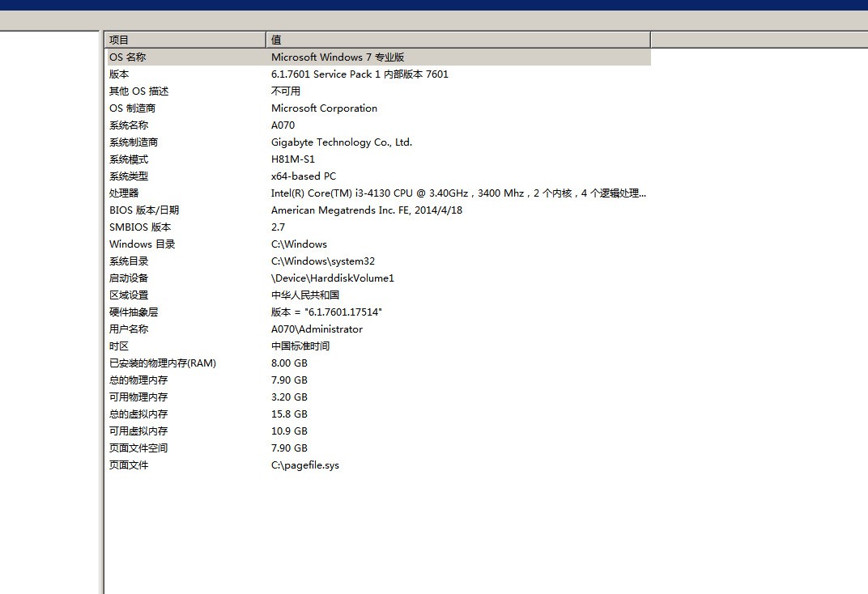Select the 总的虚拟内存 row
868x594 pixels.
coord(379,414)
